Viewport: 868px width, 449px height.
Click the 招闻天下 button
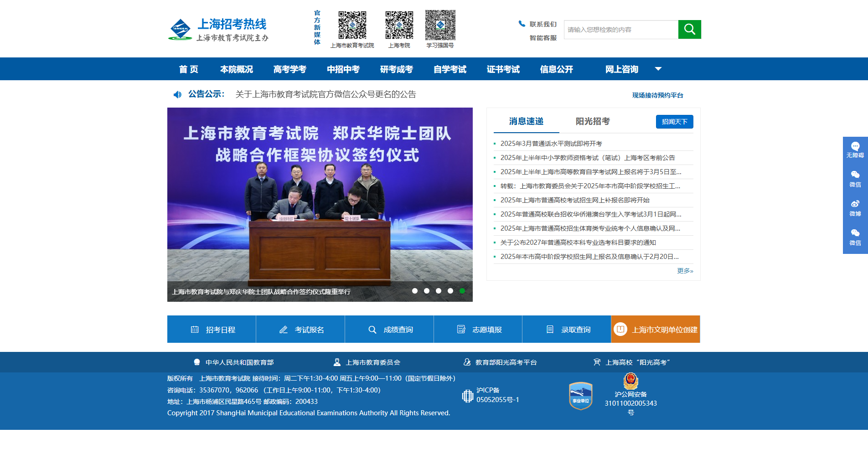(x=674, y=122)
